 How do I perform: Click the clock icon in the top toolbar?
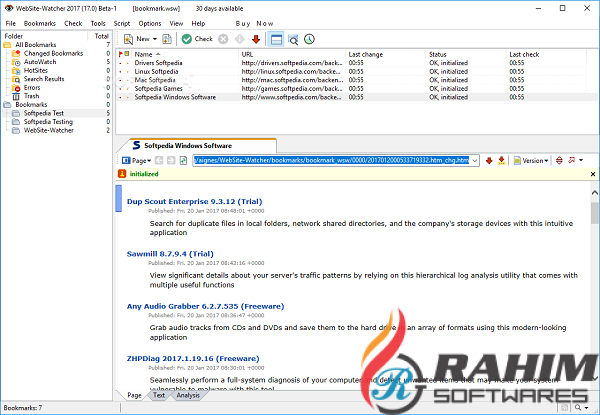[x=310, y=39]
